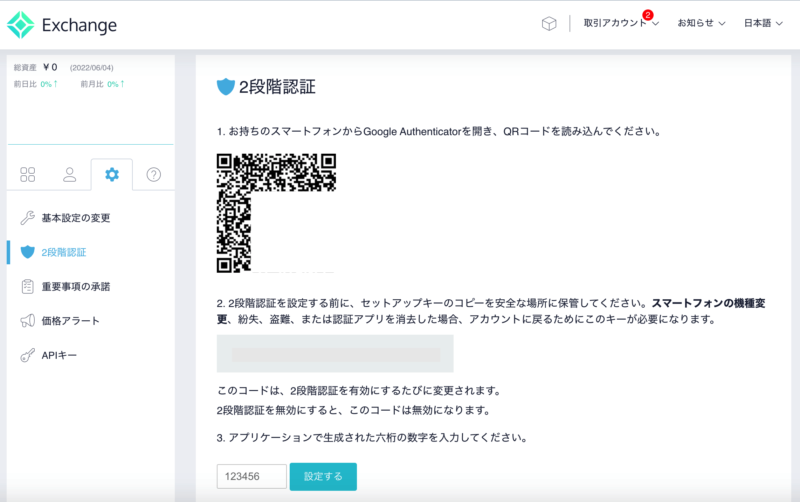The height and width of the screenshot is (502, 800).
Task: Click the (2022/06/04) date text
Action: 92,68
